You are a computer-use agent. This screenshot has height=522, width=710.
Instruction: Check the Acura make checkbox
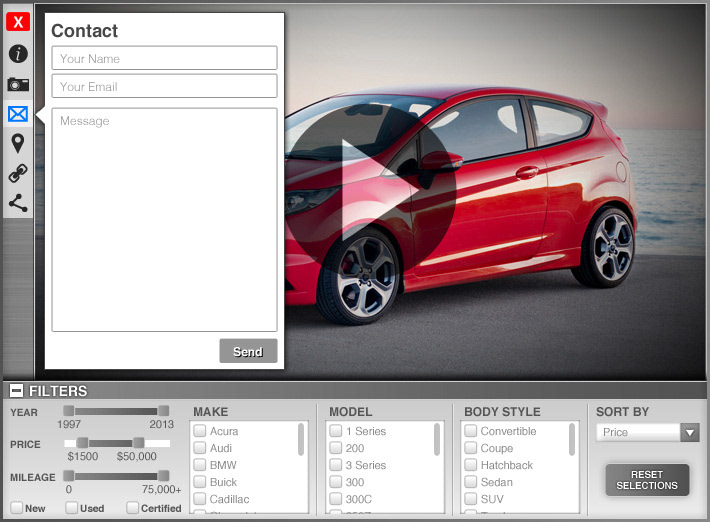pyautogui.click(x=200, y=431)
